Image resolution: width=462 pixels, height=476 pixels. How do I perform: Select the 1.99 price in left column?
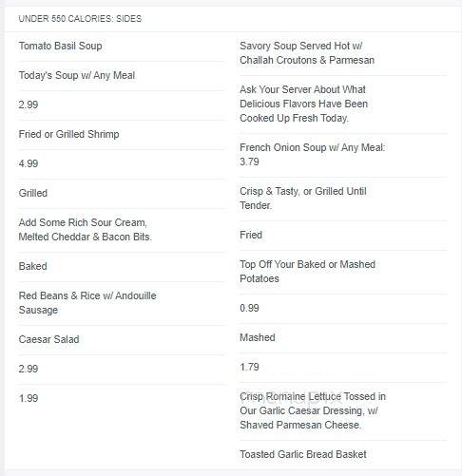tap(29, 398)
